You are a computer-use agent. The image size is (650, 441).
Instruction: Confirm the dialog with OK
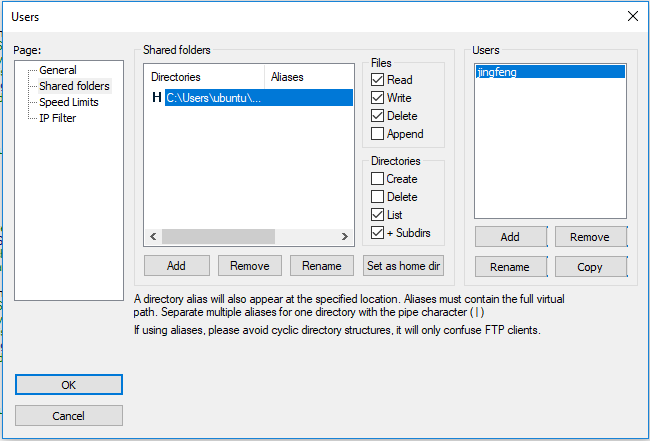69,385
